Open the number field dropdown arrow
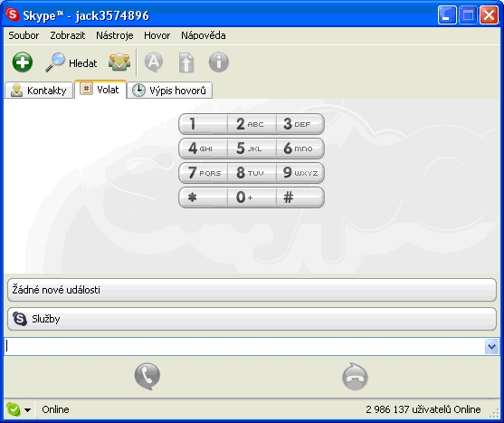This screenshot has width=504, height=423. pyautogui.click(x=491, y=346)
